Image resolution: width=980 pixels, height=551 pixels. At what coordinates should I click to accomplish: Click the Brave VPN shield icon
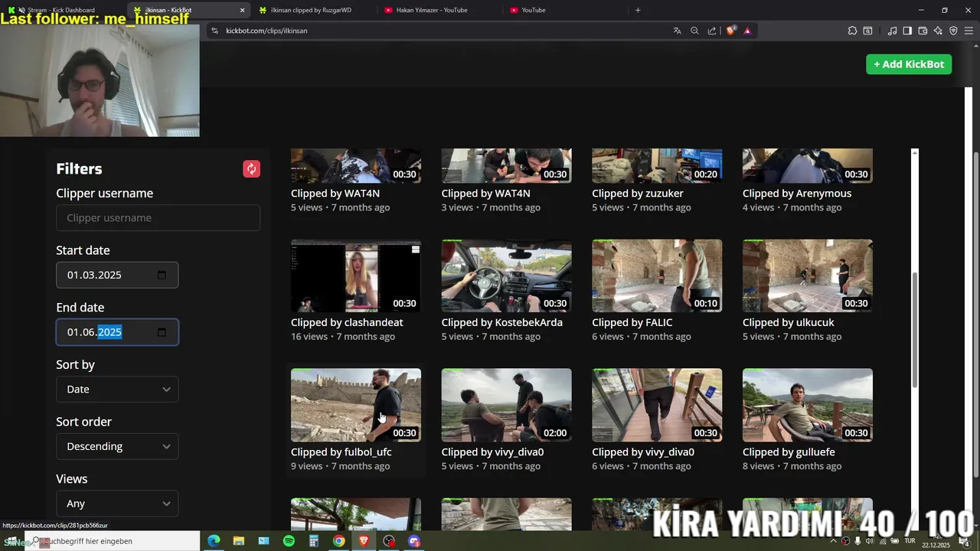click(x=953, y=31)
